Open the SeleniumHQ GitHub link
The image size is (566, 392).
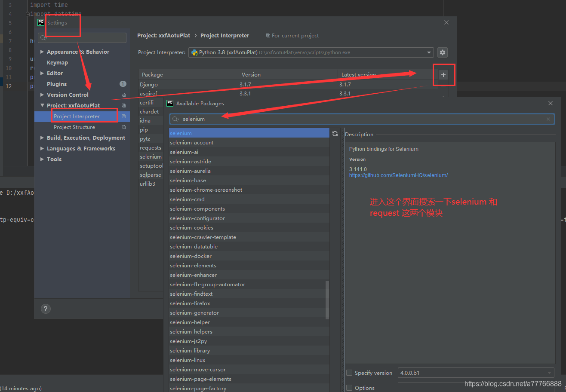tap(398, 175)
